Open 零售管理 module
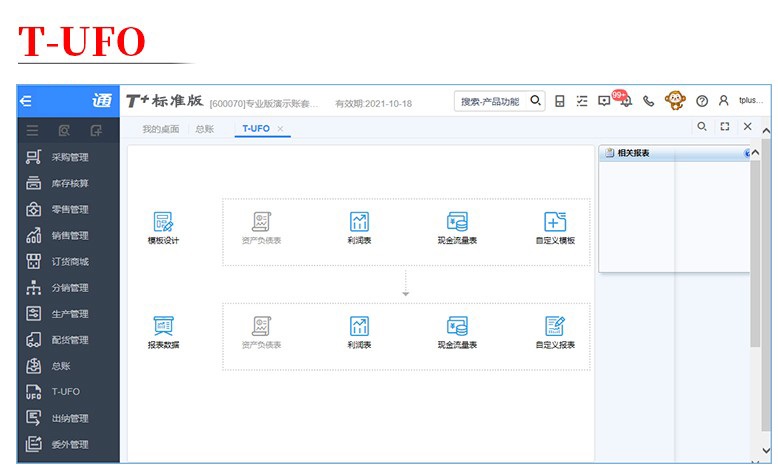778x469 pixels. [x=68, y=209]
